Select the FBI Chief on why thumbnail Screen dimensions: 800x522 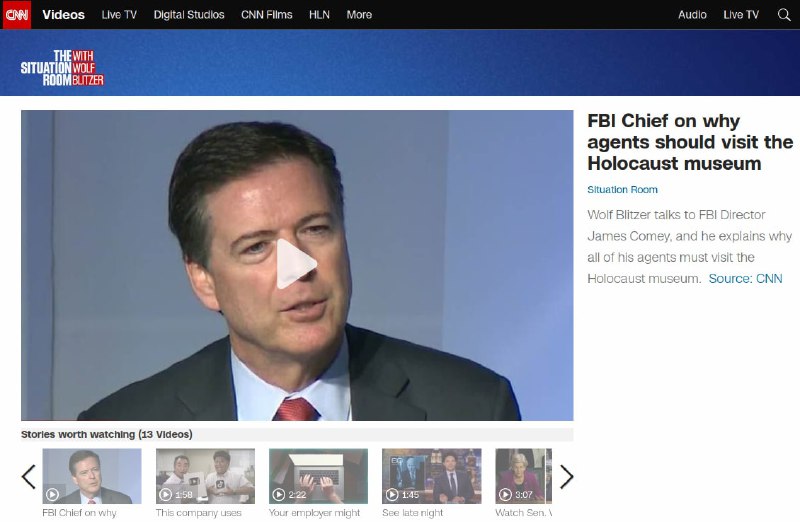click(x=92, y=476)
